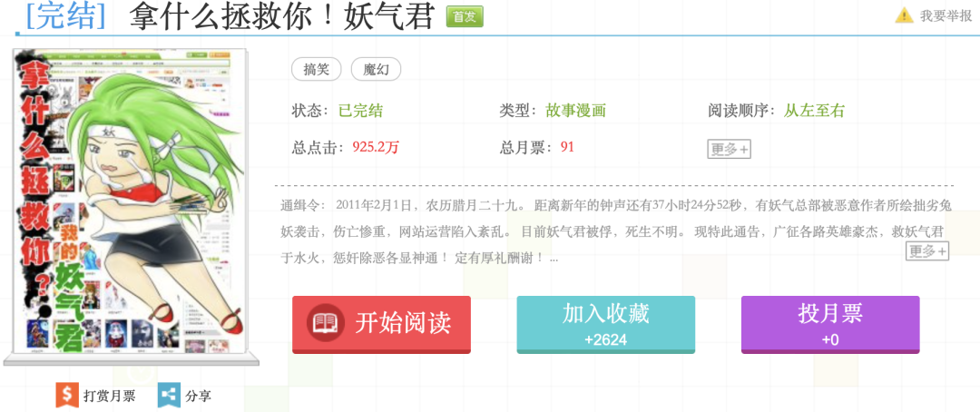Expand 更多+ at the description's end
The width and height of the screenshot is (980, 412).
coord(926,251)
